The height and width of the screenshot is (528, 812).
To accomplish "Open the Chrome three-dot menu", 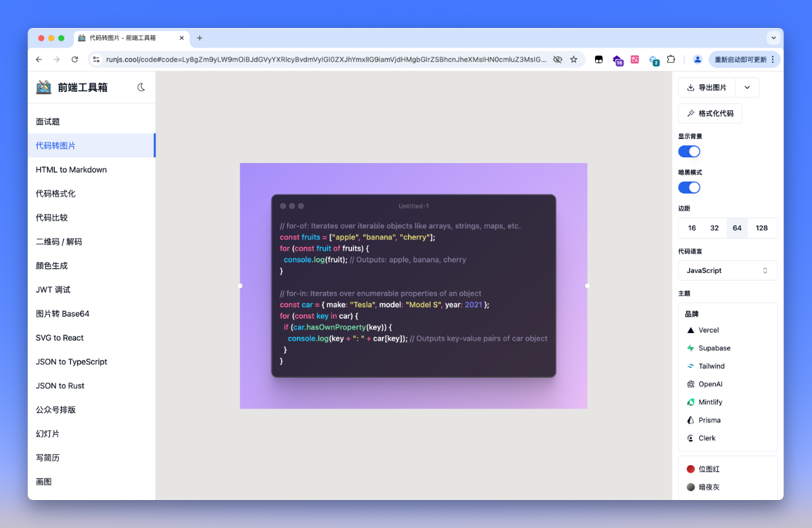I will [773, 59].
